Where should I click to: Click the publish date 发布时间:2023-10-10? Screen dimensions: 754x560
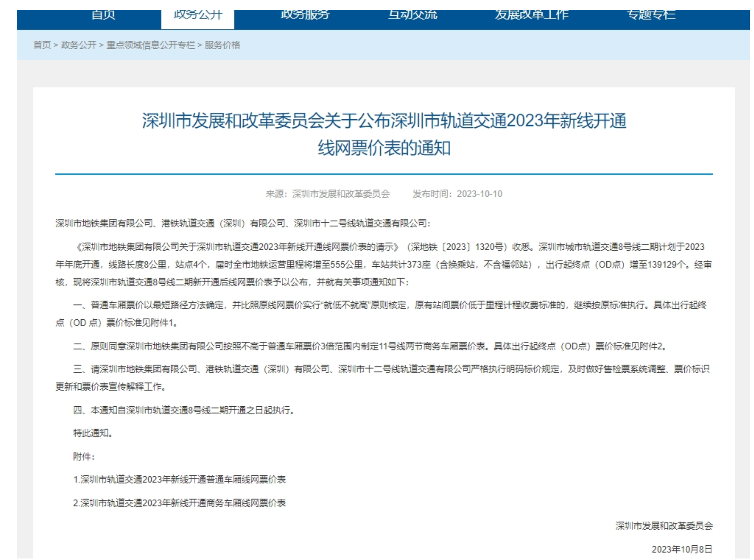(458, 194)
